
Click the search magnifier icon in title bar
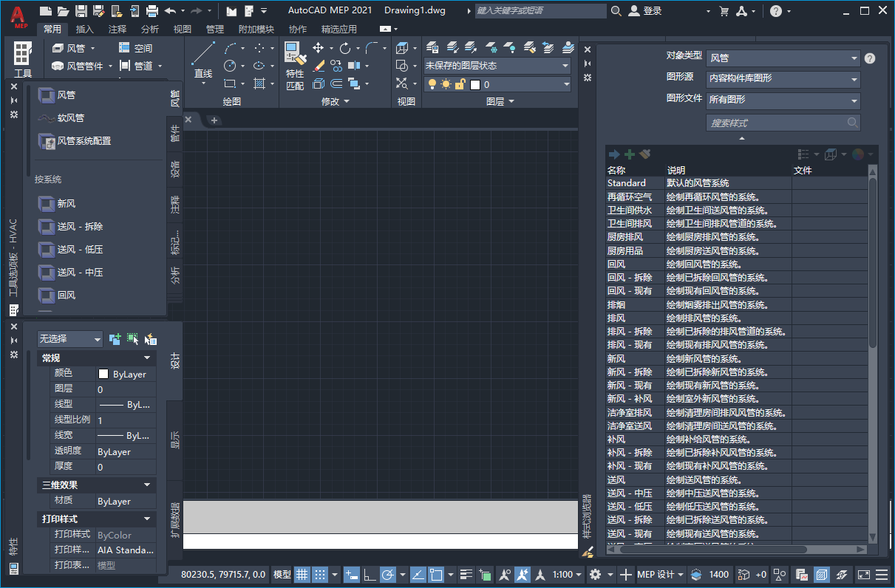[x=616, y=11]
